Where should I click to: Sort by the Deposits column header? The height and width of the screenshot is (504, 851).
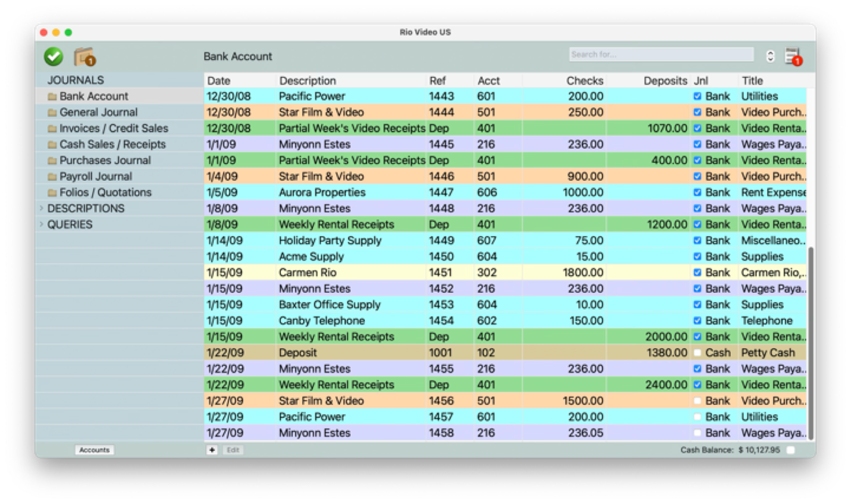665,80
